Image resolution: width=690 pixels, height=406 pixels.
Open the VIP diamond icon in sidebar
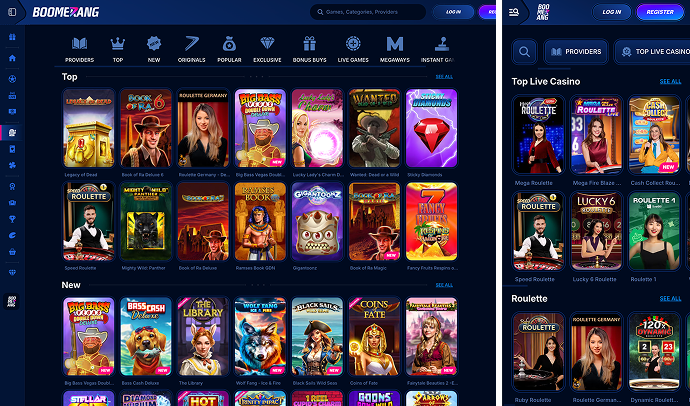click(12, 273)
